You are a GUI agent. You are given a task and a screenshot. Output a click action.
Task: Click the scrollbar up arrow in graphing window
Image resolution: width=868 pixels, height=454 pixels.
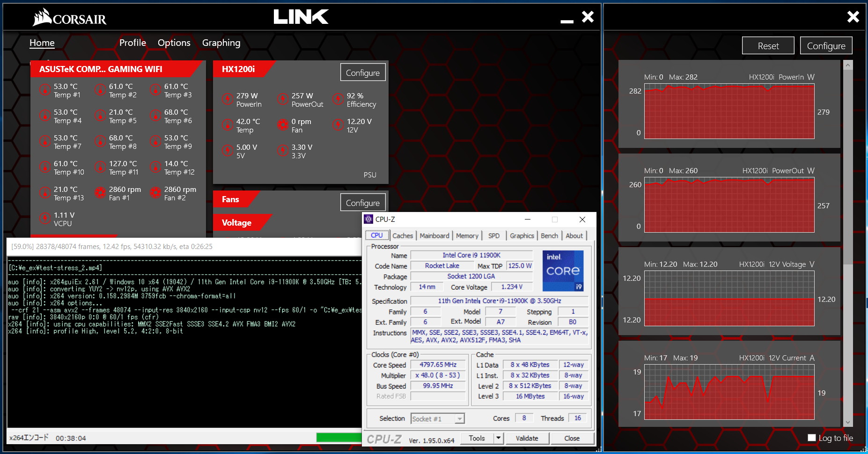click(848, 66)
